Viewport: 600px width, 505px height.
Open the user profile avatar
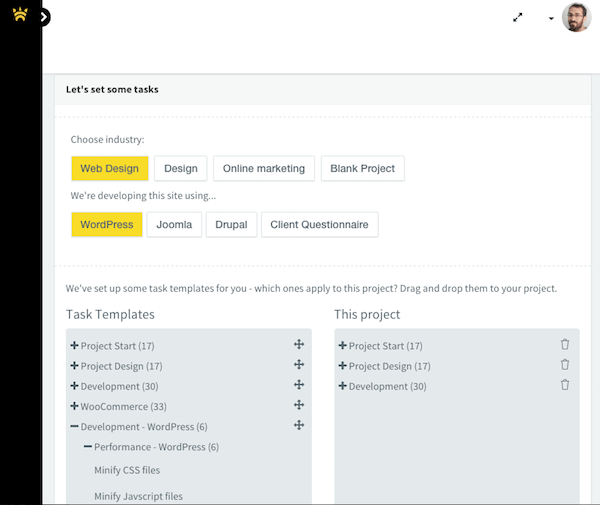coord(576,17)
